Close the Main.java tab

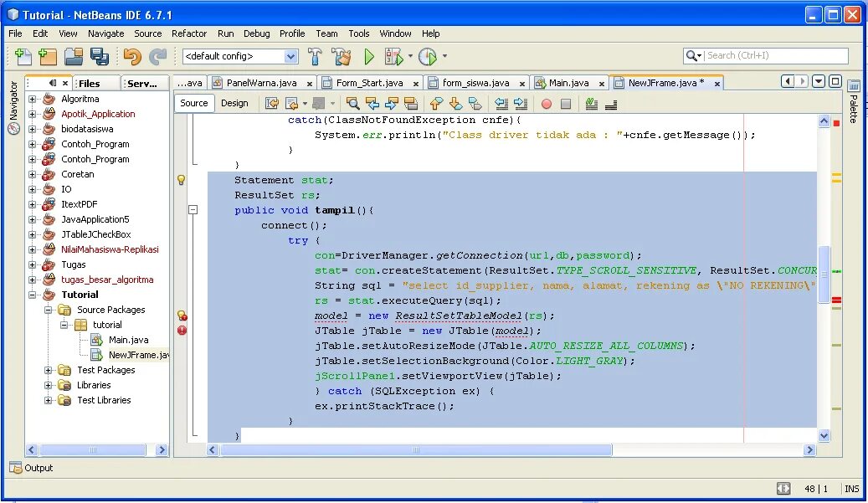602,84
